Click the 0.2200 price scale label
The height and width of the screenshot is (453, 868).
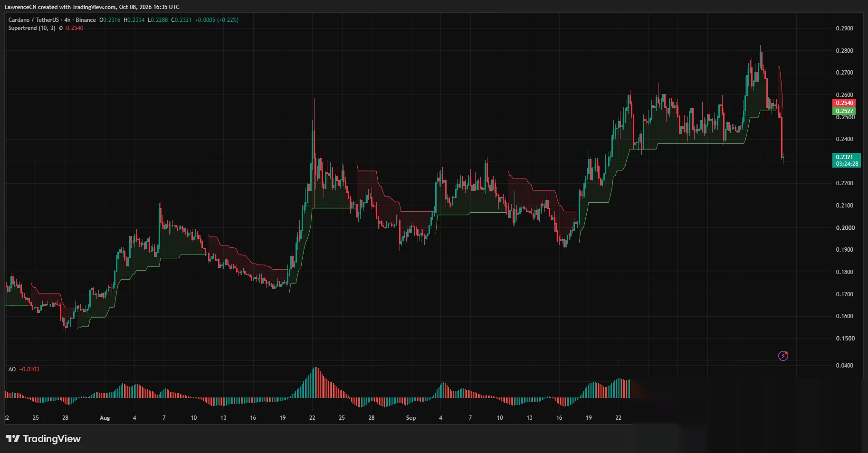coord(844,183)
